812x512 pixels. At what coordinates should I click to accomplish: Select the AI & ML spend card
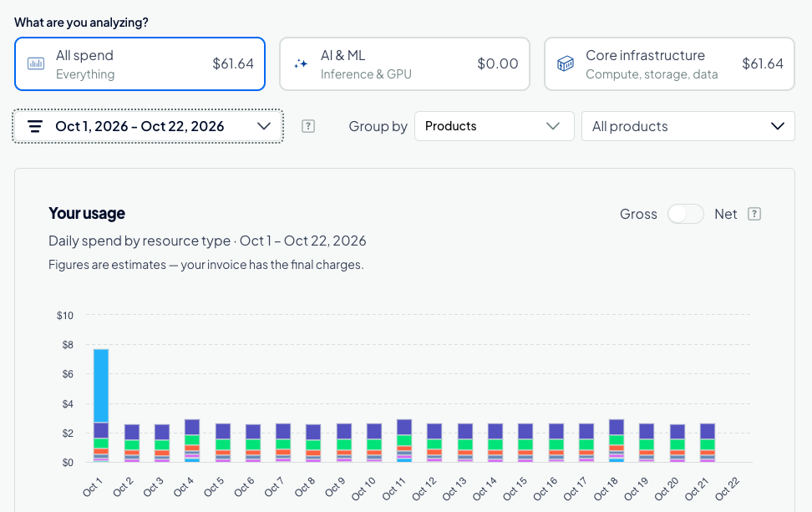click(x=404, y=63)
